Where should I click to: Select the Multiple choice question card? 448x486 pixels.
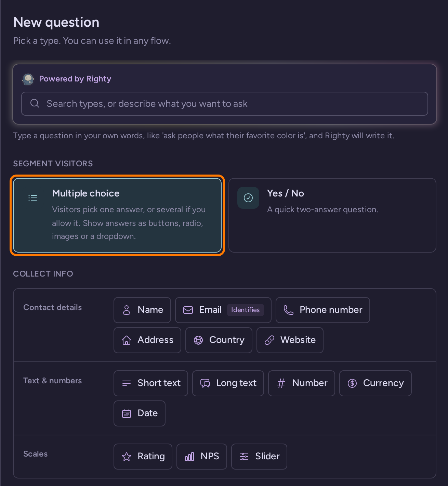pos(117,215)
